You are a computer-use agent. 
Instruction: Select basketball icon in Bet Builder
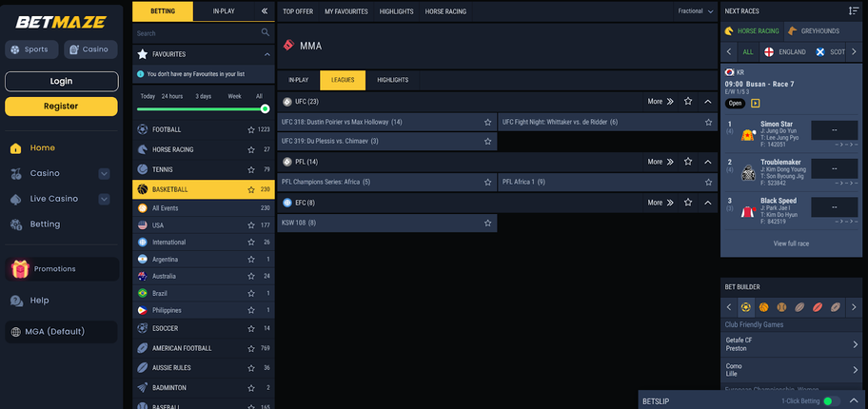[764, 307]
